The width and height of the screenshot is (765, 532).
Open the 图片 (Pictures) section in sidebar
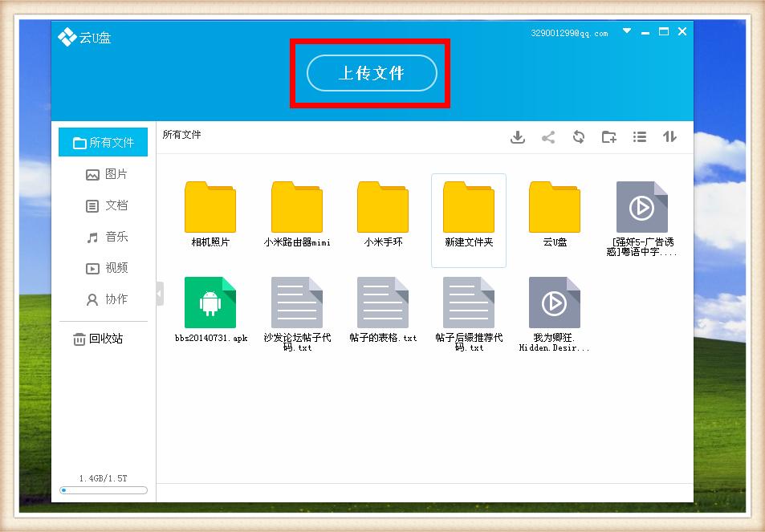pos(103,174)
